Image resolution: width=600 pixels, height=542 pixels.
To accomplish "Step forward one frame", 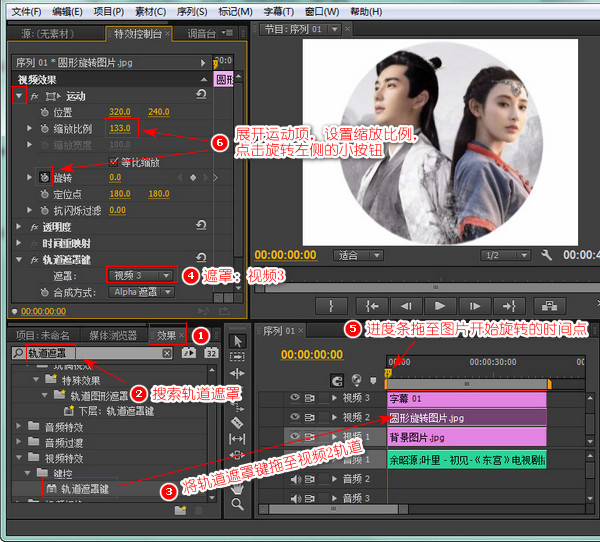I will coord(474,306).
